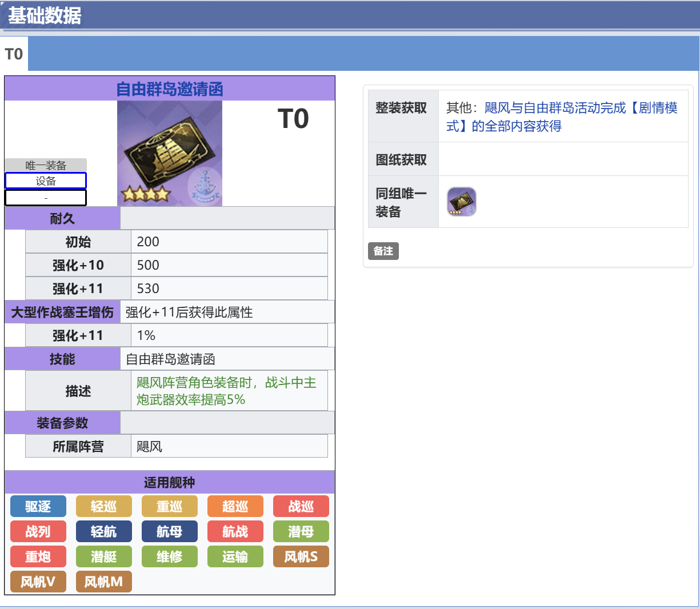The width and height of the screenshot is (700, 609).
Task: Select the 航母 ship type icon
Action: [169, 531]
